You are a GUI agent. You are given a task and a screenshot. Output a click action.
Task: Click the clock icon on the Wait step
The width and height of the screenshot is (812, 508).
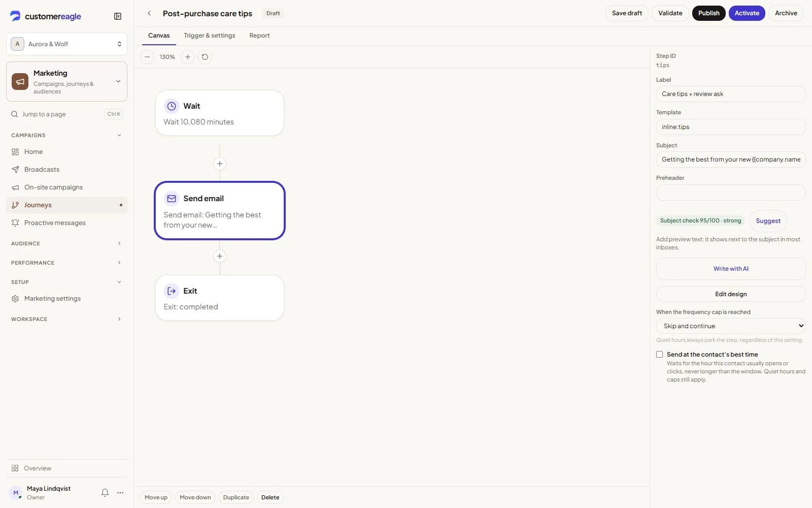(x=172, y=106)
